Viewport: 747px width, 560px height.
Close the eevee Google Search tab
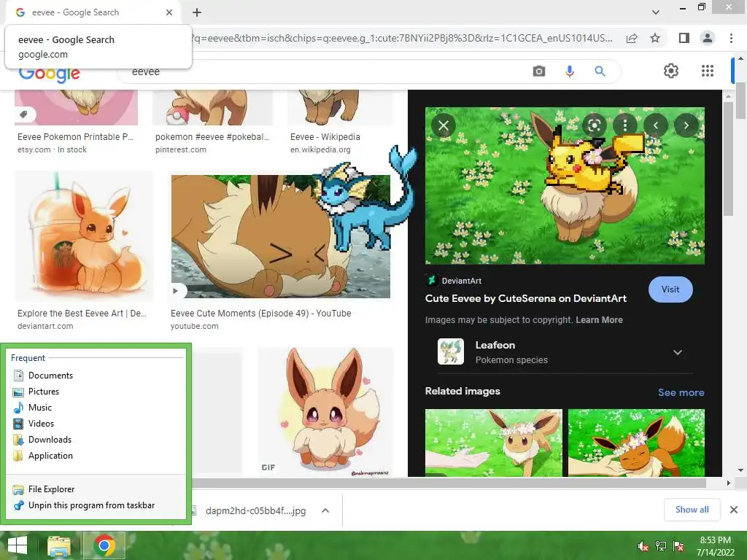[169, 12]
